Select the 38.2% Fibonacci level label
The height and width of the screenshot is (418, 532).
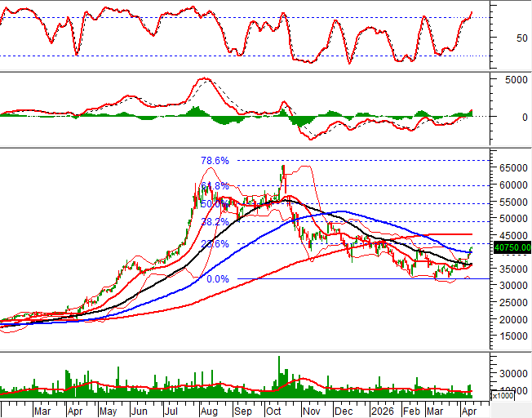click(215, 221)
